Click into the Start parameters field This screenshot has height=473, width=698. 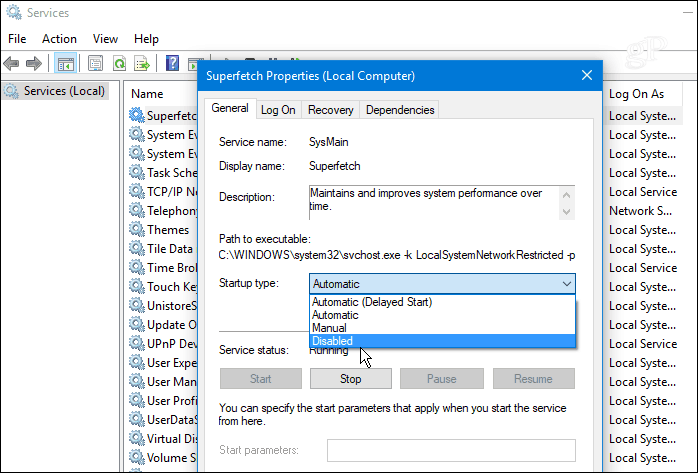pos(451,450)
